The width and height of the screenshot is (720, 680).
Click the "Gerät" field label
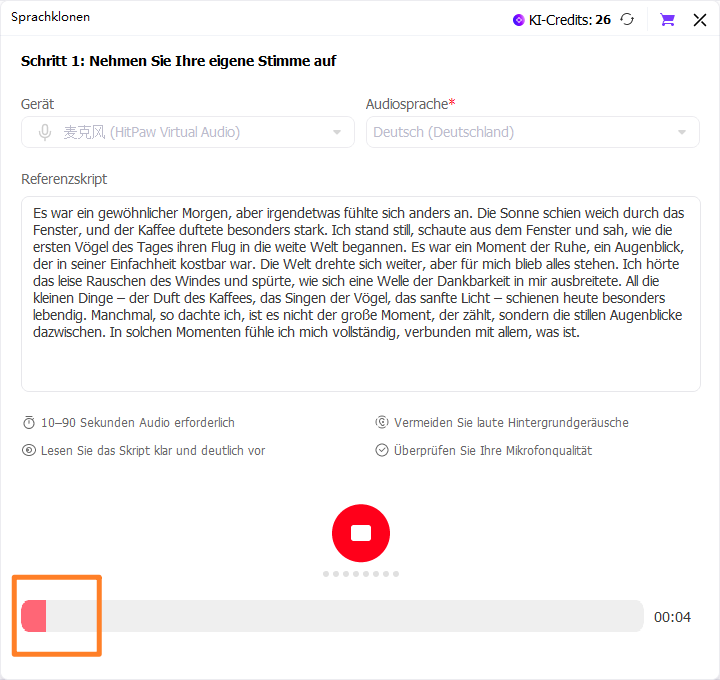tap(37, 104)
